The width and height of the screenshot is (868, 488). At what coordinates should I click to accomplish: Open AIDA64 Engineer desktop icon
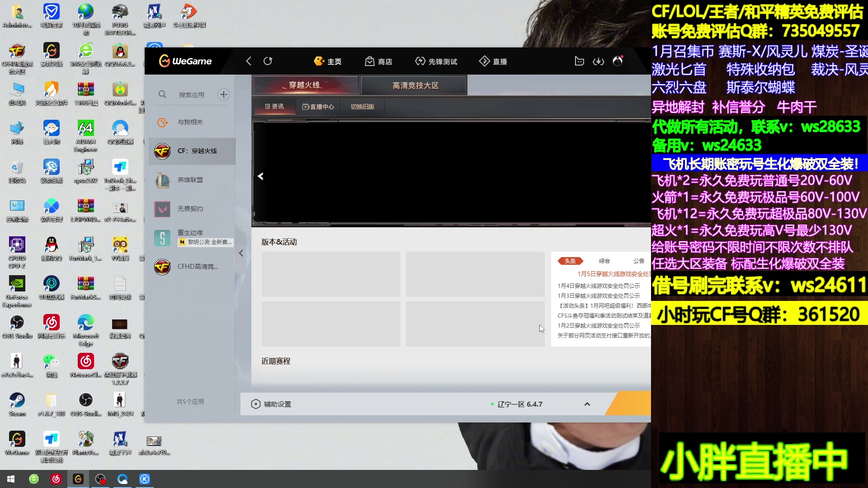pos(86,136)
